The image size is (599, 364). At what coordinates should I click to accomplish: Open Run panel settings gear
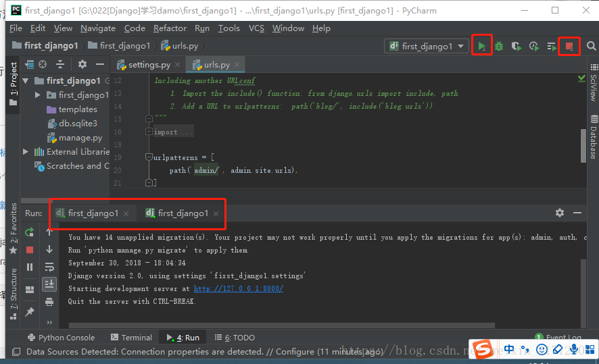pos(560,213)
